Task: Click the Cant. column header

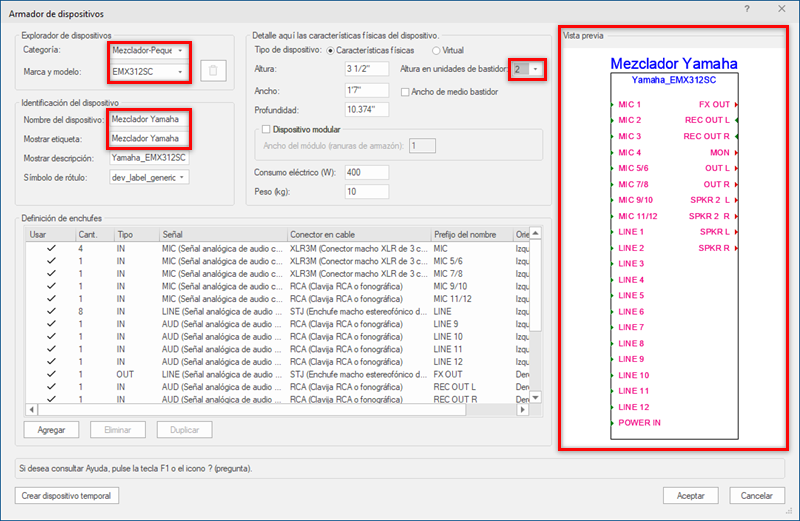Action: (93, 235)
